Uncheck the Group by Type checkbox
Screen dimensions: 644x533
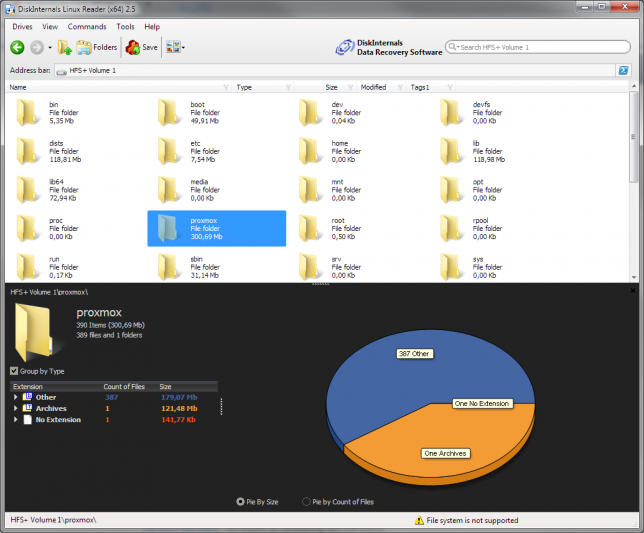[x=14, y=371]
